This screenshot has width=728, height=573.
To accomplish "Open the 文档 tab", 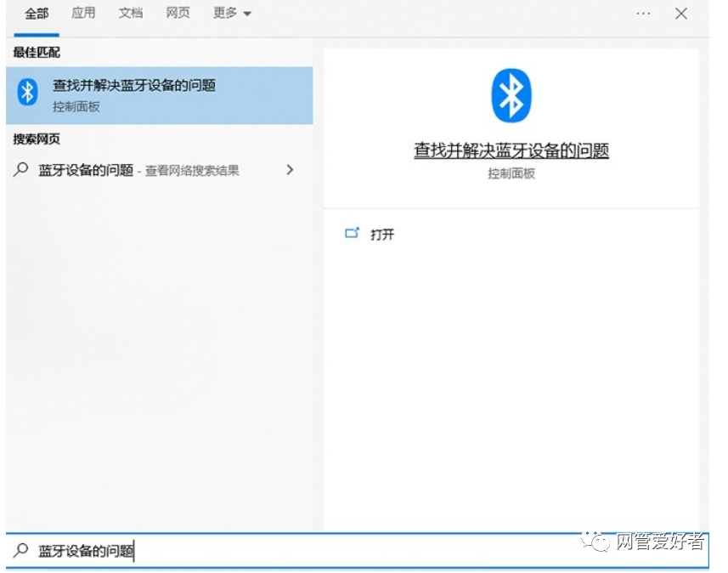I will [x=131, y=13].
